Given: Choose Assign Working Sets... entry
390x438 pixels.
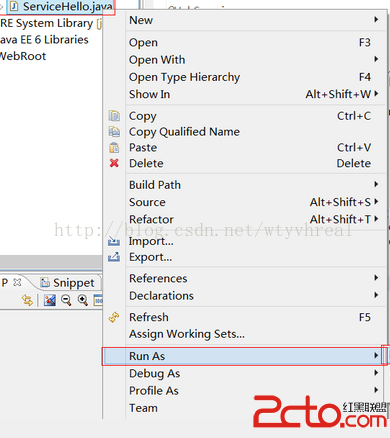Looking at the screenshot, I should click(244, 334).
